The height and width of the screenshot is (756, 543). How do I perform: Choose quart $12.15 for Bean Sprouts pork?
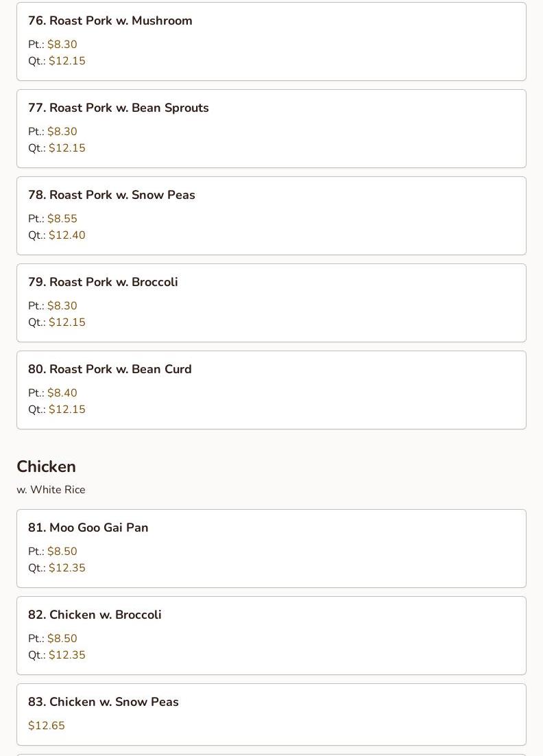tap(67, 148)
